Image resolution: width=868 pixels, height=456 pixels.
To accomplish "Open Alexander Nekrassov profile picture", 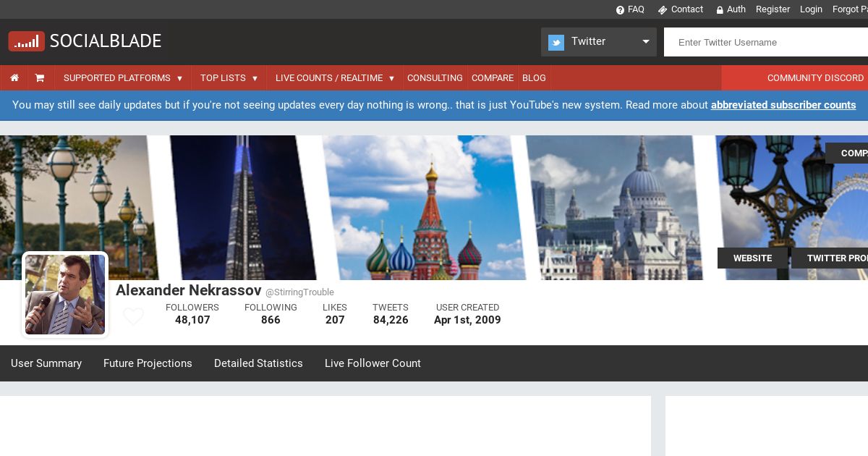I will [65, 295].
